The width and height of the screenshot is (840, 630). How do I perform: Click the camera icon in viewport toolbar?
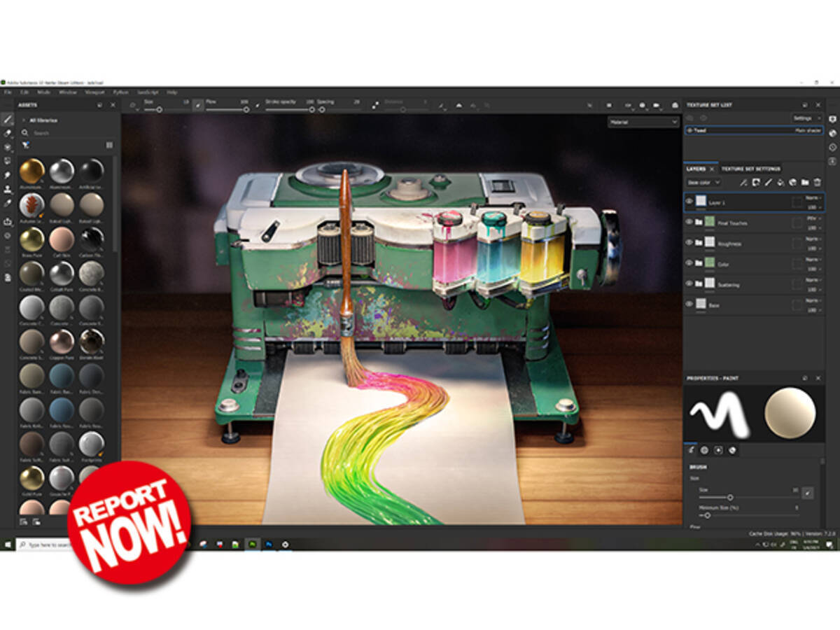click(x=657, y=105)
